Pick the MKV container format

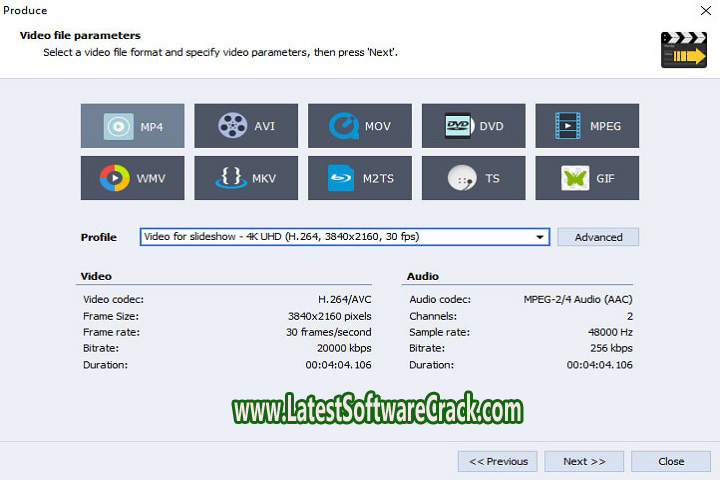(x=246, y=179)
